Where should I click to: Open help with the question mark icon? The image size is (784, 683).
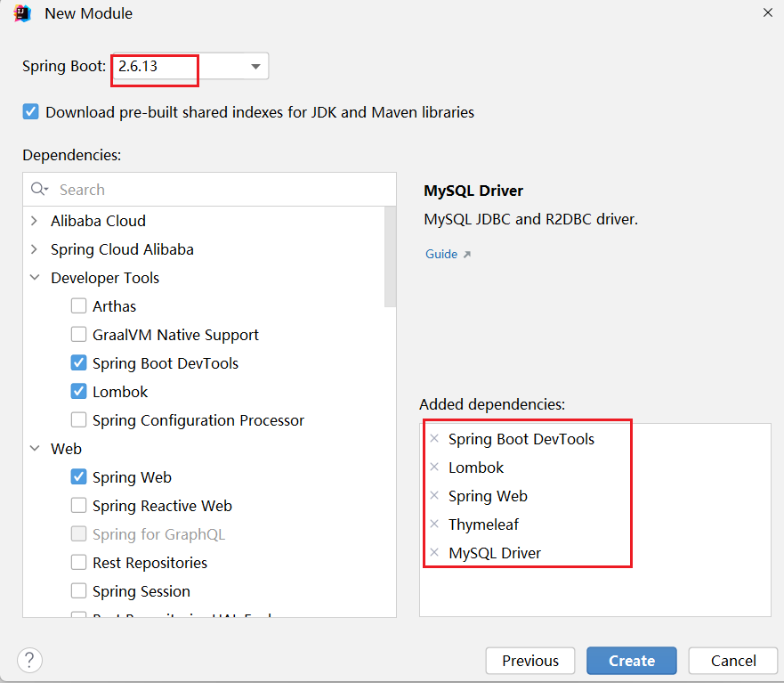pos(29,661)
